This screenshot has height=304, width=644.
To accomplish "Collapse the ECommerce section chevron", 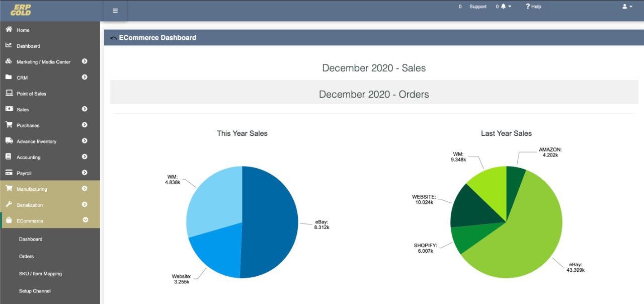I will pyautogui.click(x=85, y=220).
